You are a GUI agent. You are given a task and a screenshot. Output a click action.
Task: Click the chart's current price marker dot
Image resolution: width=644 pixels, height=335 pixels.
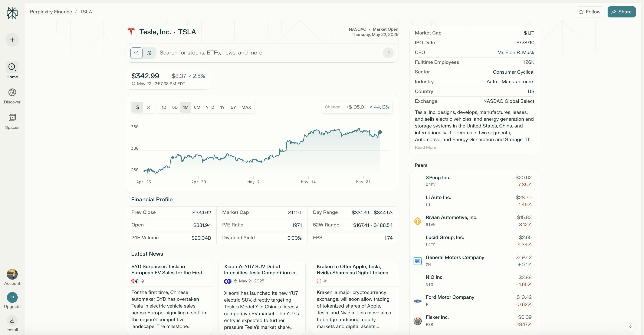380,132
